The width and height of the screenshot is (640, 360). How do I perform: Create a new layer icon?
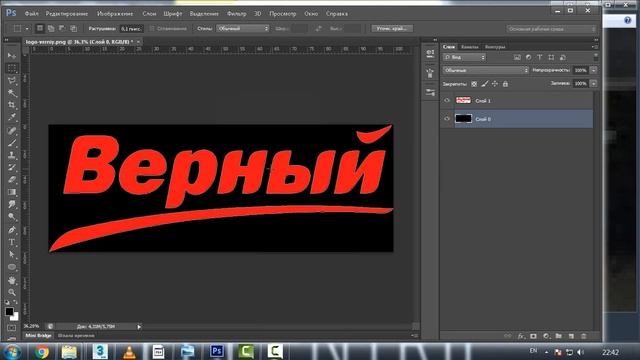tap(571, 336)
